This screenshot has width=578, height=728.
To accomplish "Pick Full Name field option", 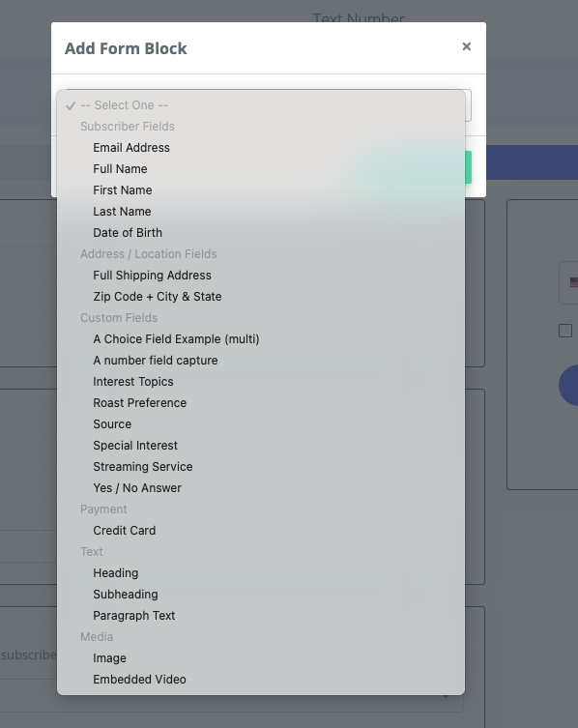I will (x=261, y=169).
